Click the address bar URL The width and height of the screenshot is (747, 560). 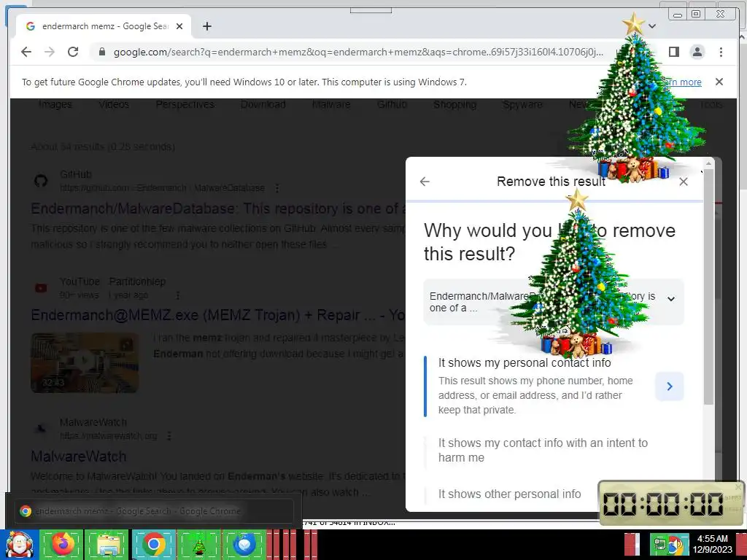click(358, 52)
